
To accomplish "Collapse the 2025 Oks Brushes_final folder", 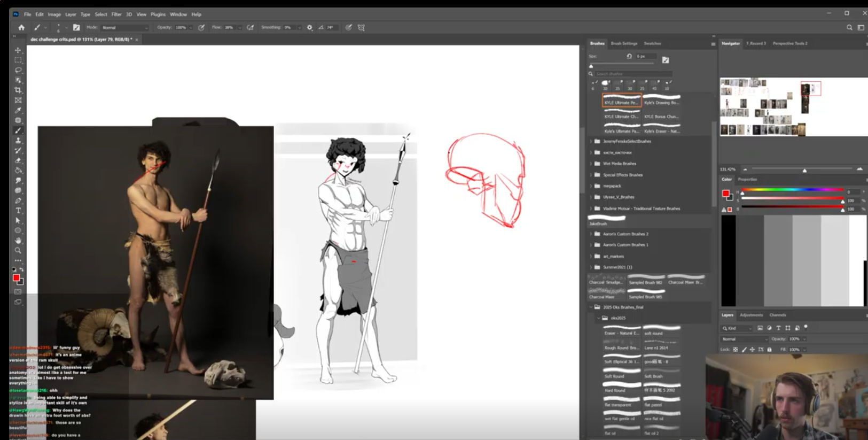I will (591, 307).
